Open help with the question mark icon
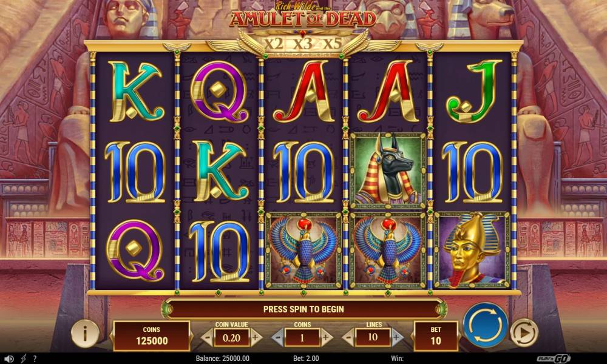The width and height of the screenshot is (607, 364). coord(35,359)
